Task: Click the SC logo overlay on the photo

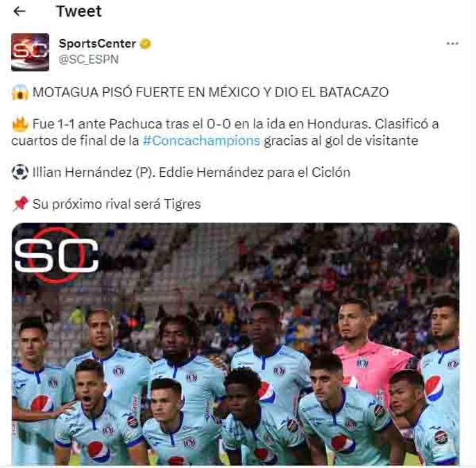Action: pyautogui.click(x=56, y=256)
